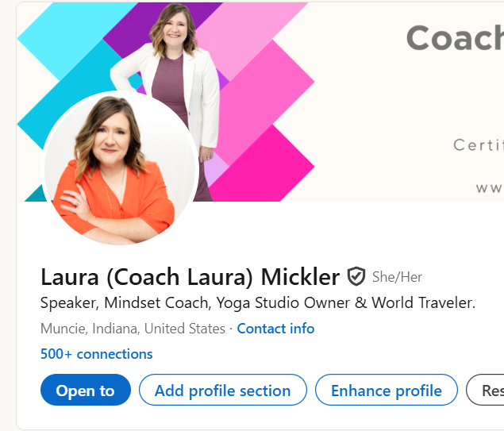504x431 pixels.
Task: Click the Enhance profile button
Action: point(386,390)
